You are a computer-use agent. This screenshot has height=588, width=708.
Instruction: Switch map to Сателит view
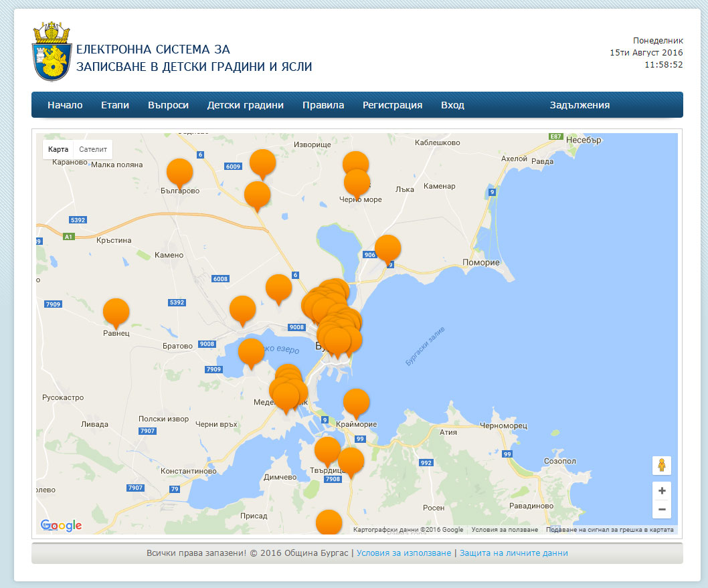[x=93, y=149]
